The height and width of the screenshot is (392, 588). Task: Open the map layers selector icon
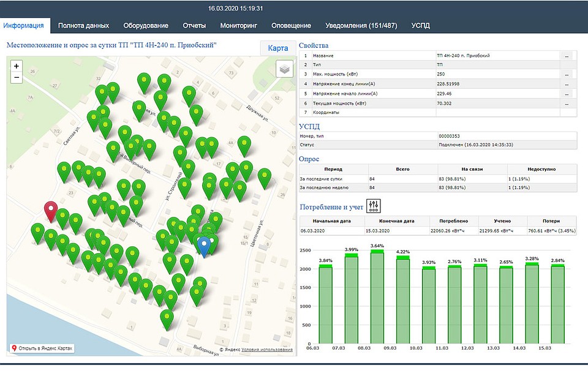285,69
